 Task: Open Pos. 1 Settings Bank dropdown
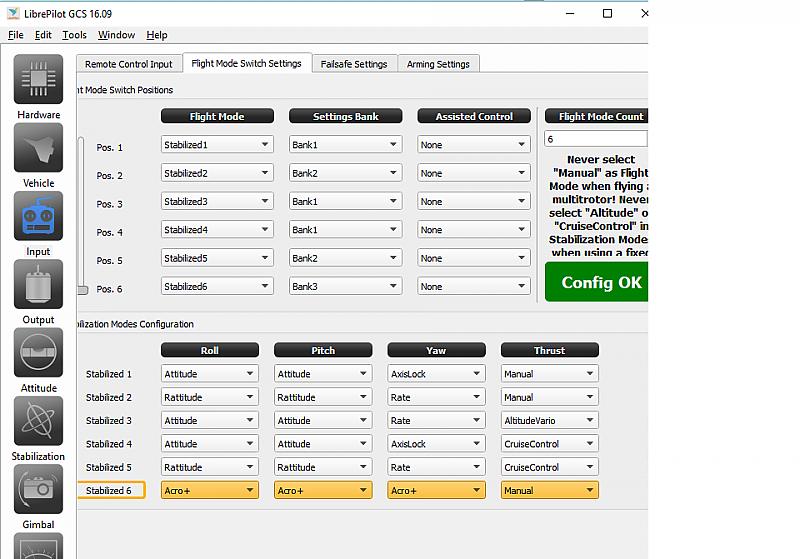click(x=345, y=145)
